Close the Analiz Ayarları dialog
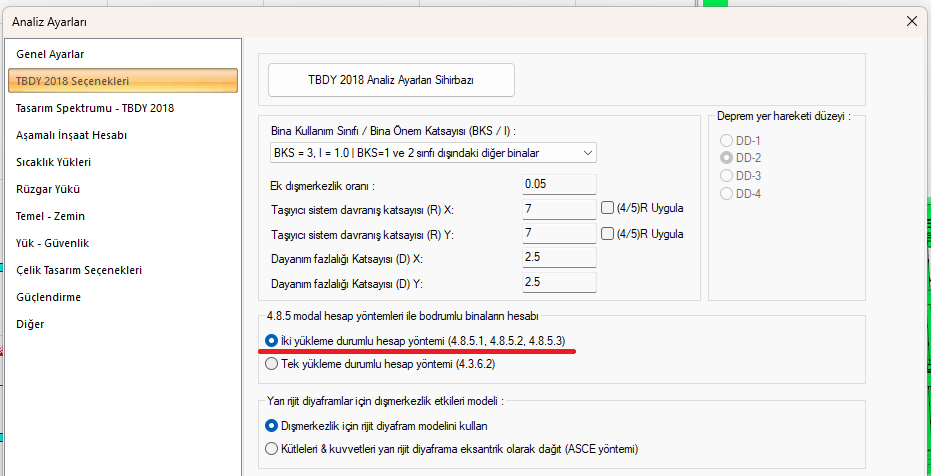Viewport: 932px width, 476px height. (911, 20)
